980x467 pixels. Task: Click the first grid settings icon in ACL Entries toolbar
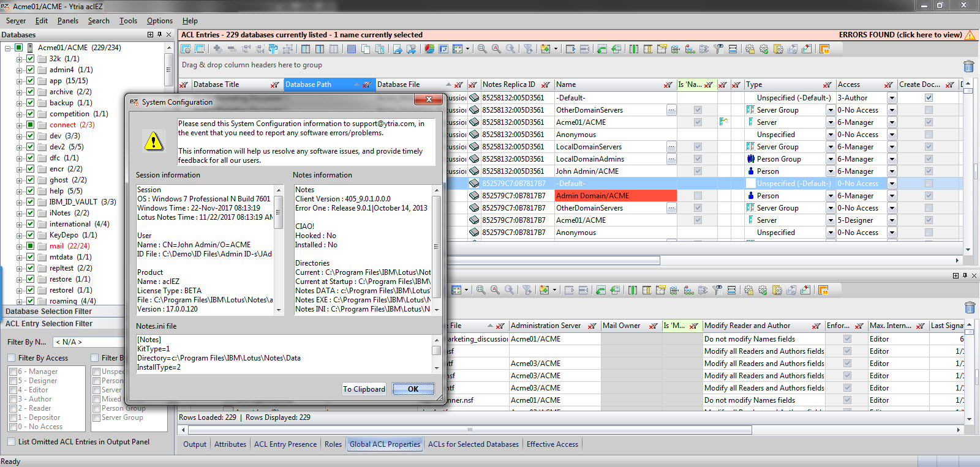[186, 49]
